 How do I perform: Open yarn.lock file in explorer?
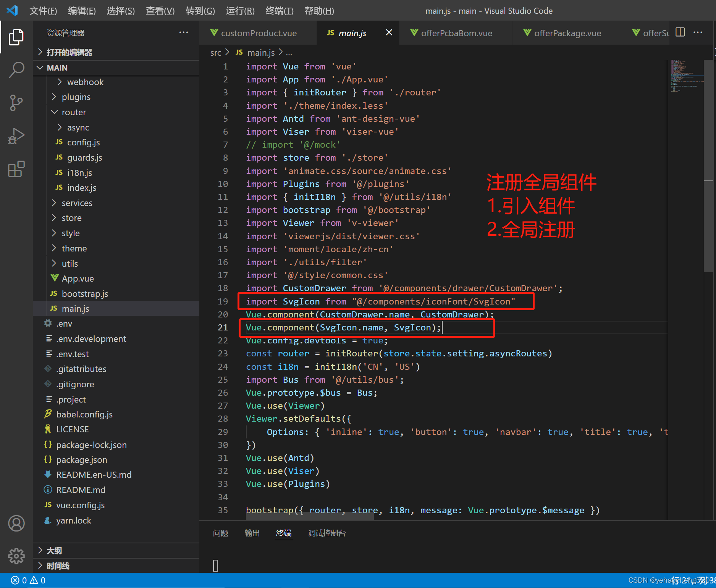(74, 520)
